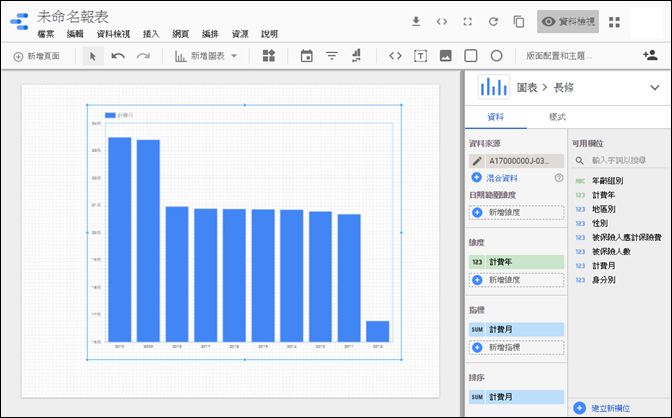
Task: Open the 資料檢視 menu
Action: pyautogui.click(x=113, y=34)
